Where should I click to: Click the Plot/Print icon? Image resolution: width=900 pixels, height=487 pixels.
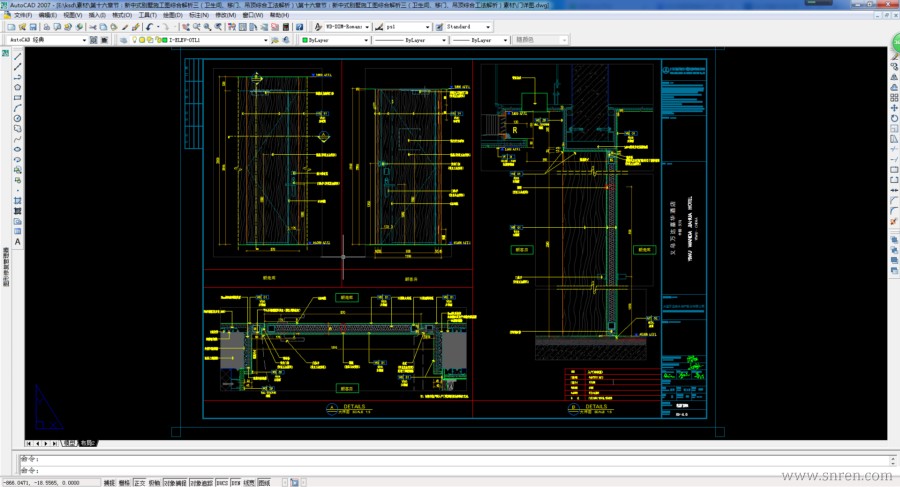pyautogui.click(x=46, y=27)
